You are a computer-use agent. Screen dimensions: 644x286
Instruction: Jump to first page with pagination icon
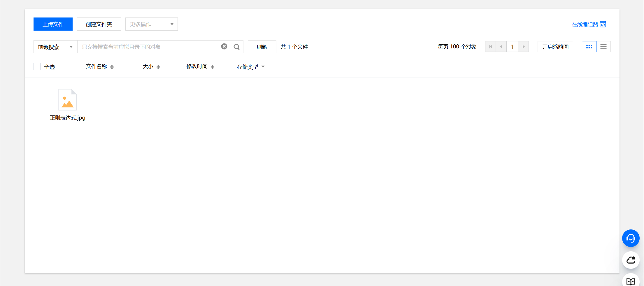point(490,46)
